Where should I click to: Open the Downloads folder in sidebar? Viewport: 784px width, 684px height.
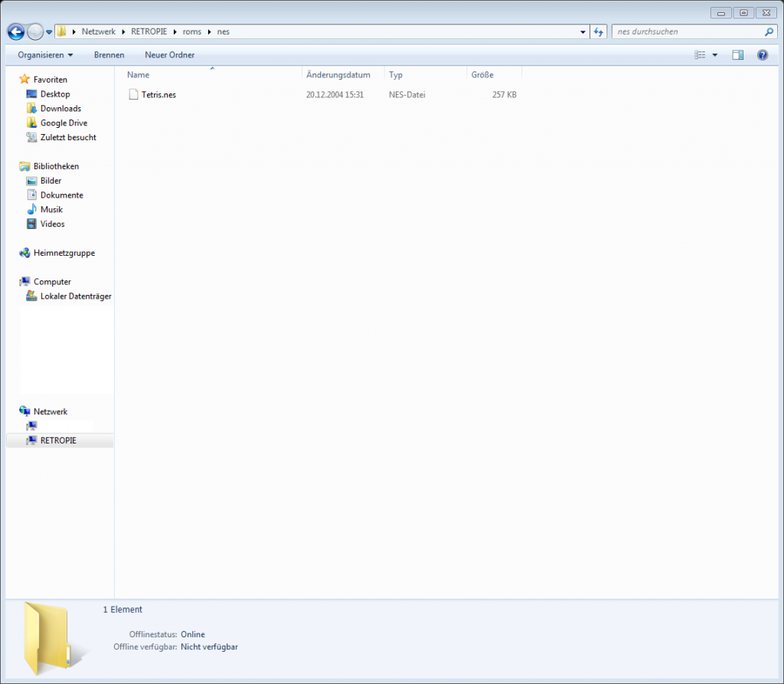[60, 109]
